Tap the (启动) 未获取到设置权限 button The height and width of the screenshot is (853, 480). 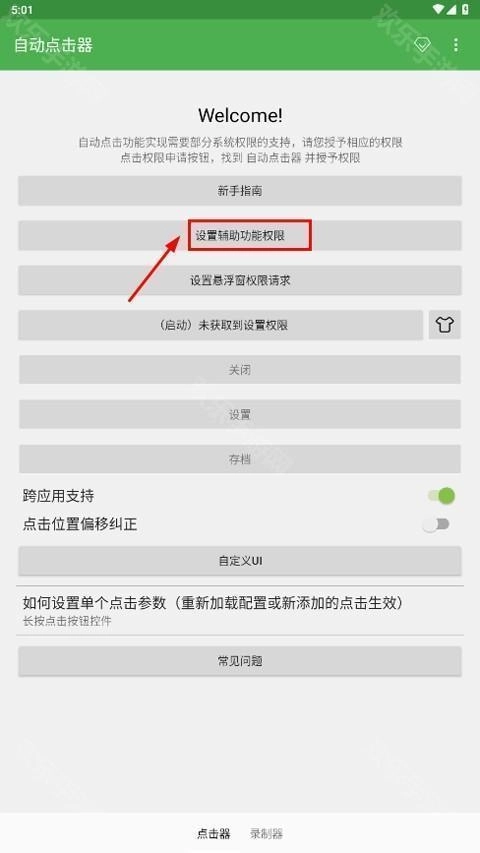[x=220, y=325]
